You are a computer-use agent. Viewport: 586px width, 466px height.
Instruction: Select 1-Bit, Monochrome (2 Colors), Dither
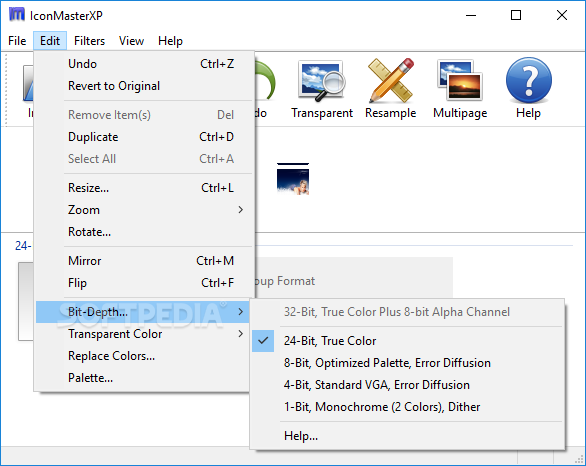407,407
